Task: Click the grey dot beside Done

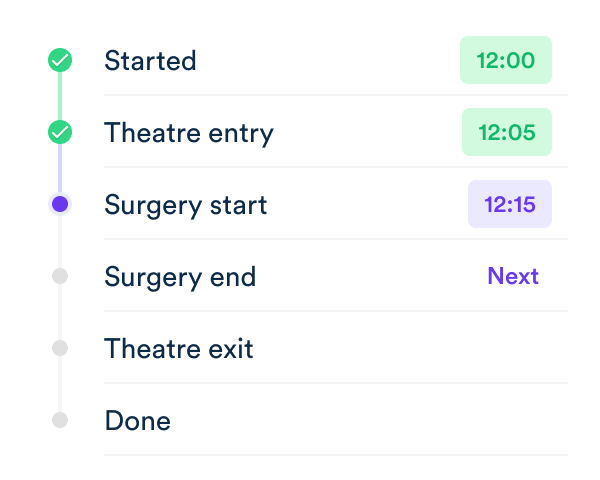Action: pos(60,420)
